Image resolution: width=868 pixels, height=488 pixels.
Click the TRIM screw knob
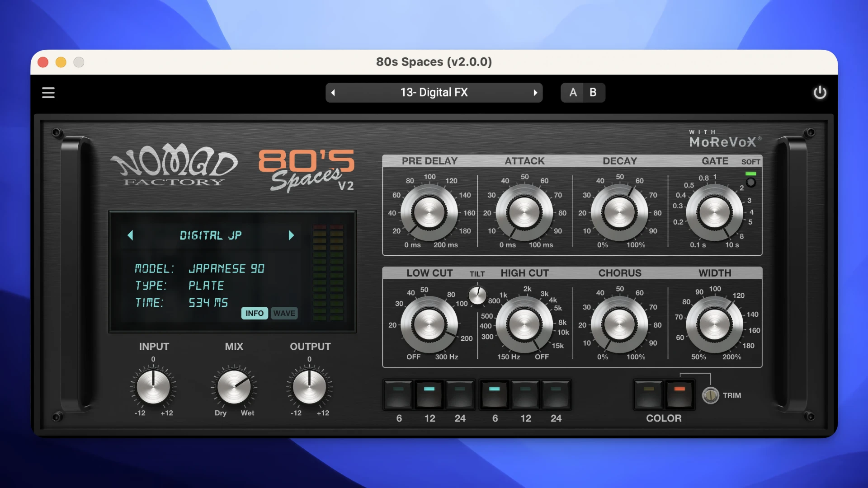[x=710, y=395]
